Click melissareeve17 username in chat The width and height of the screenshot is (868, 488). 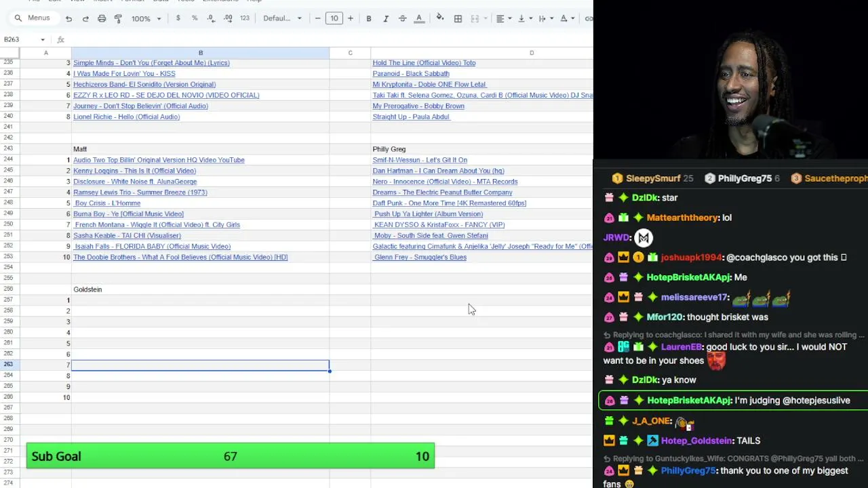click(694, 297)
